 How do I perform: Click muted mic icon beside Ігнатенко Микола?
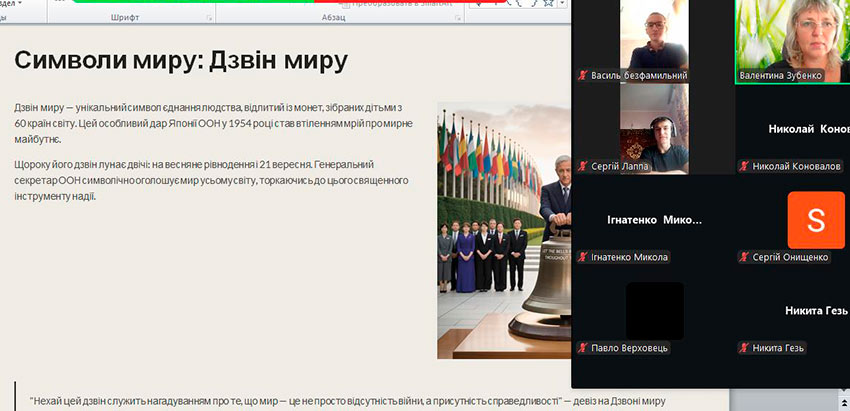(x=582, y=257)
